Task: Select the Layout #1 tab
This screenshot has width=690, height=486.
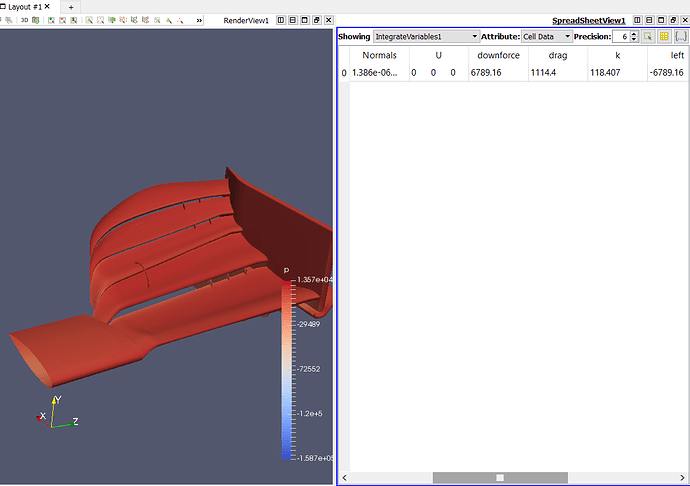Action: 25,6
